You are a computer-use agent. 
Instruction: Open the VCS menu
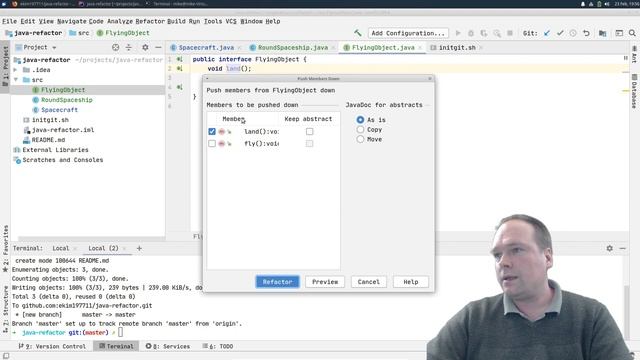(231, 21)
